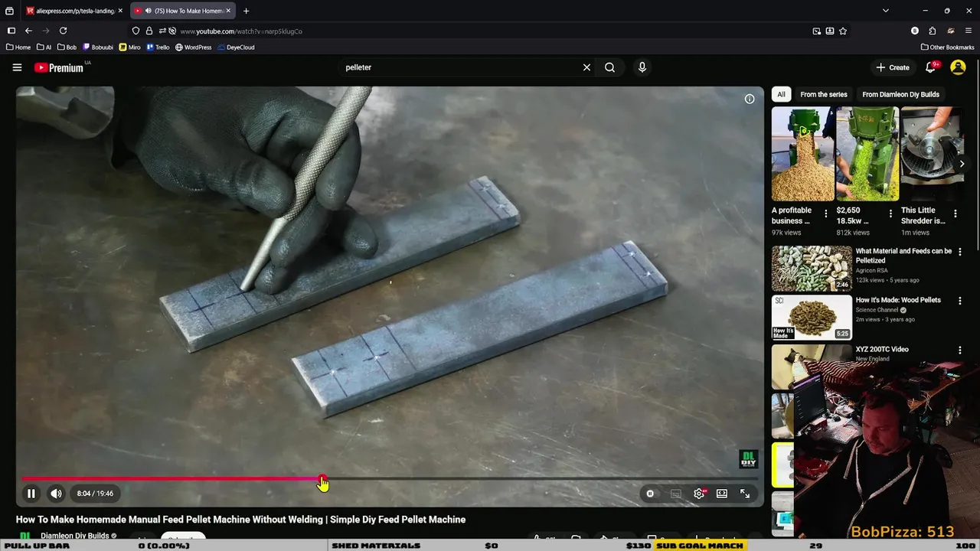Screen dimensions: 980x551
Task: Open the video settings gear
Action: click(x=699, y=494)
